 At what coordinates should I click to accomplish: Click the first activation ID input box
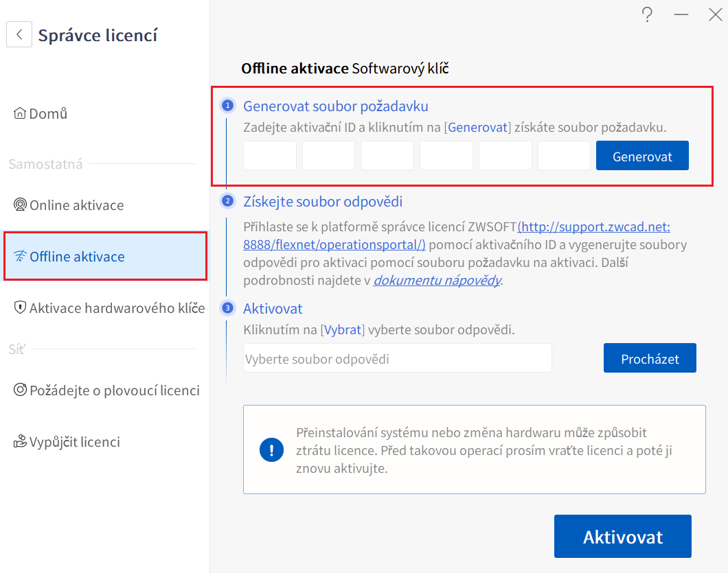(x=269, y=155)
